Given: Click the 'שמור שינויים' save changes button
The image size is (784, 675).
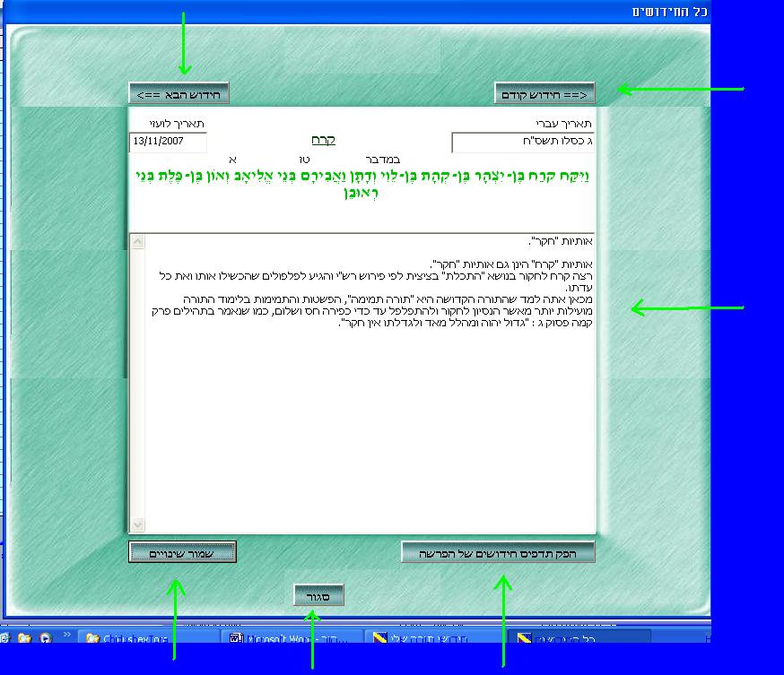Looking at the screenshot, I should 182,552.
